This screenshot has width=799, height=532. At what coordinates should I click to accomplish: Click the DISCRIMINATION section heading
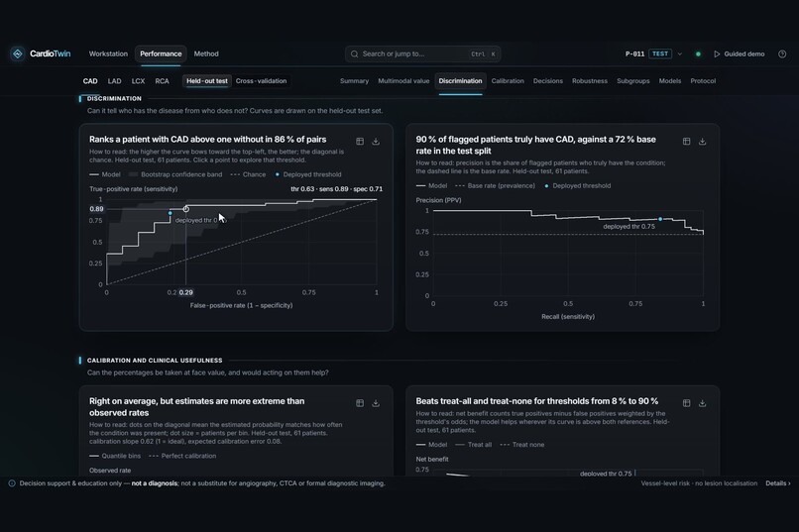(x=114, y=99)
